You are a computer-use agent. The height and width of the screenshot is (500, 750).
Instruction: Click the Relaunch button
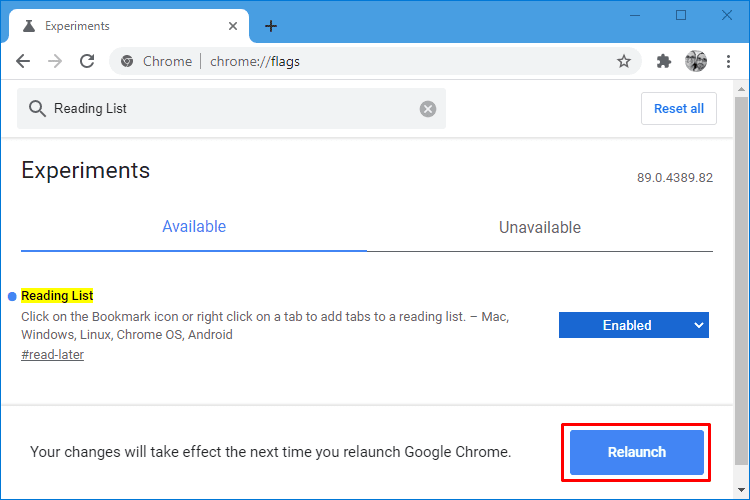[x=637, y=452]
